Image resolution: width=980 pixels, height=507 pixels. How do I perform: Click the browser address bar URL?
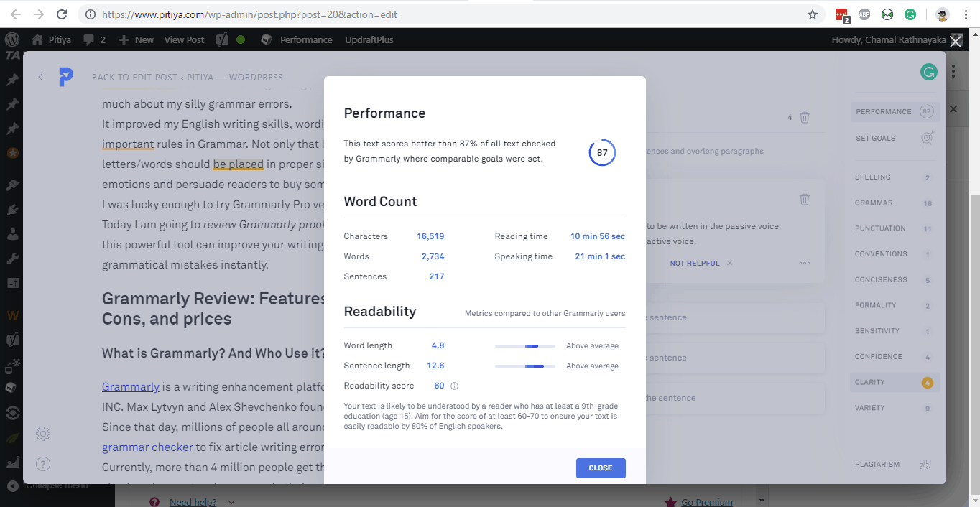(249, 14)
